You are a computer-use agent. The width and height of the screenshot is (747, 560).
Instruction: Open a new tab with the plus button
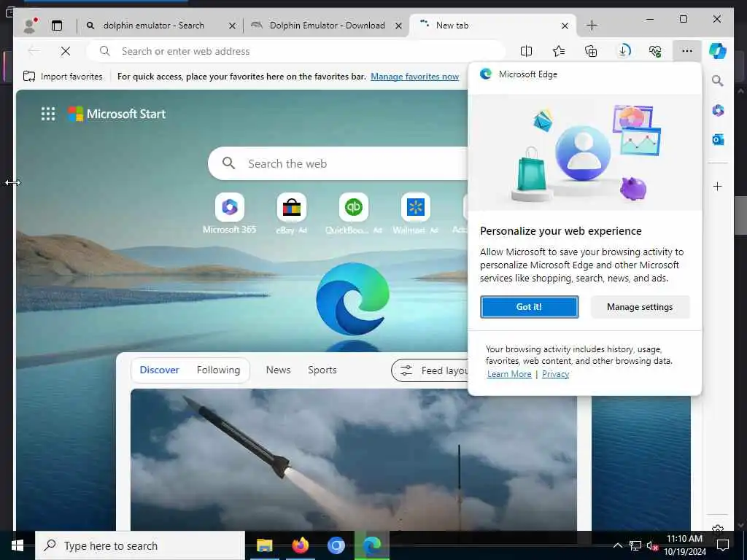592,26
